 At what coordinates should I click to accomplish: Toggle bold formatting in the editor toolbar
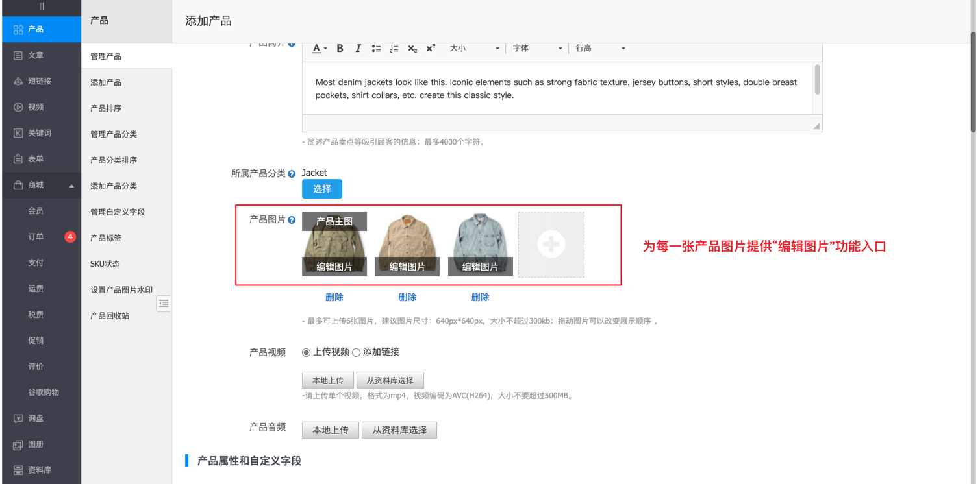pos(340,49)
